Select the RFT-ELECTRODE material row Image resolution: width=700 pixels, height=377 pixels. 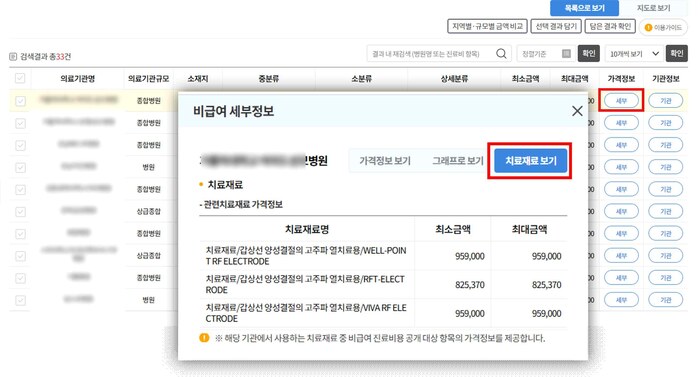tap(383, 285)
